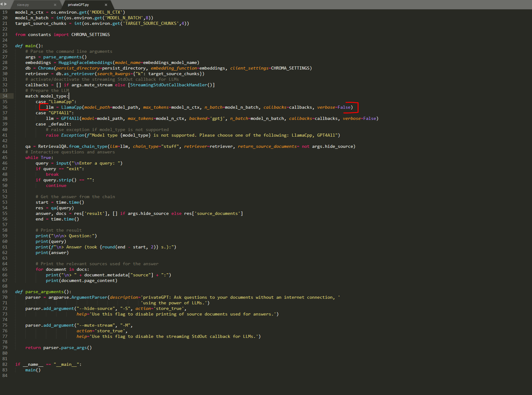Click the break keyword on line 48
532x395 pixels.
pos(52,175)
